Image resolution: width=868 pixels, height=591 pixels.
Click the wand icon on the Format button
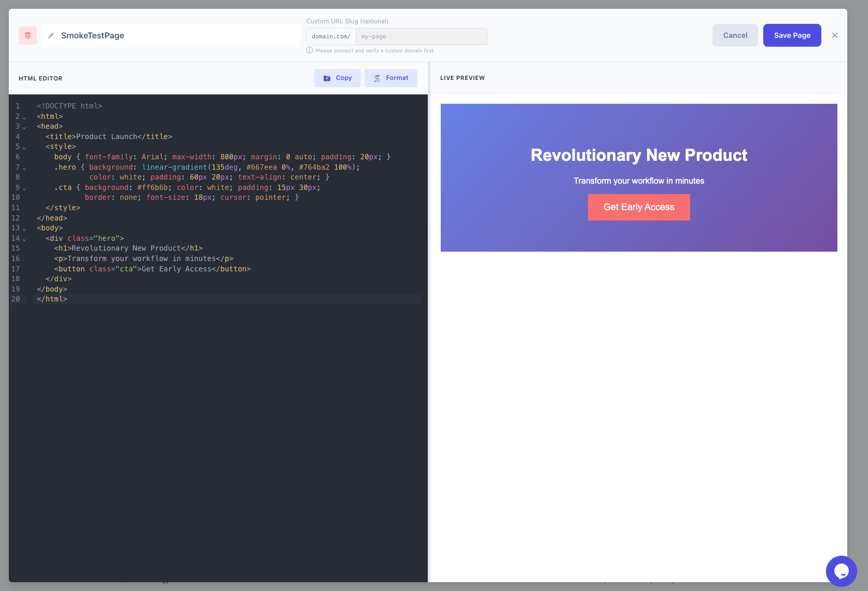coord(376,78)
